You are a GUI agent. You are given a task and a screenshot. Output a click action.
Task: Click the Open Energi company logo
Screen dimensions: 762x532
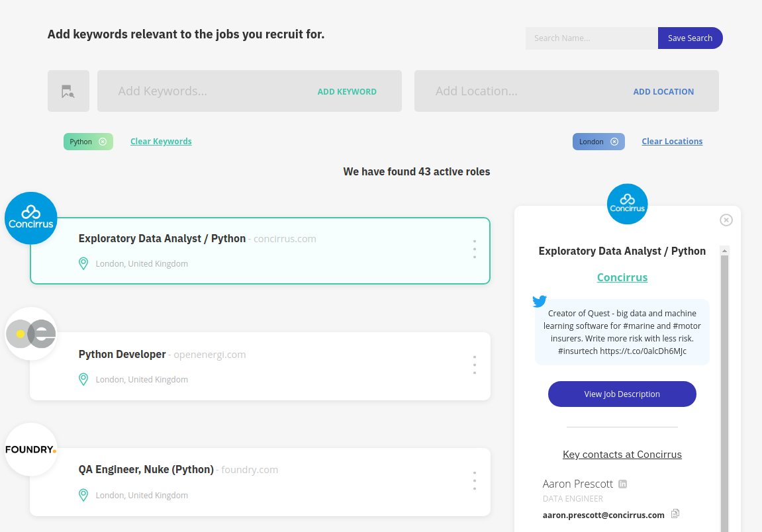click(x=31, y=333)
